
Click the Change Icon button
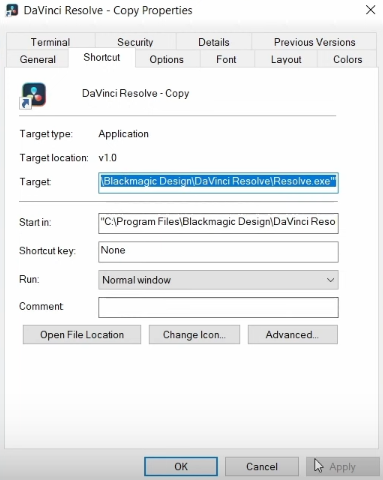pyautogui.click(x=194, y=335)
